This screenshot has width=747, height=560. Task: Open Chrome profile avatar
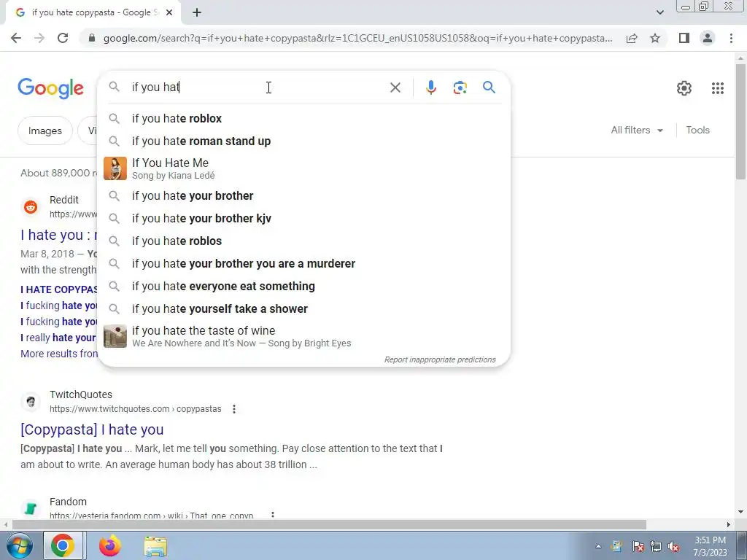(x=708, y=38)
